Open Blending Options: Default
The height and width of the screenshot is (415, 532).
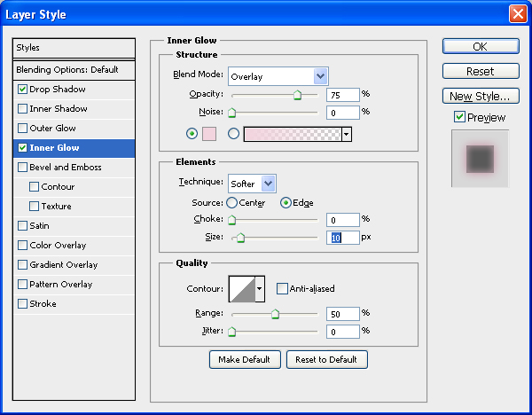[74, 70]
